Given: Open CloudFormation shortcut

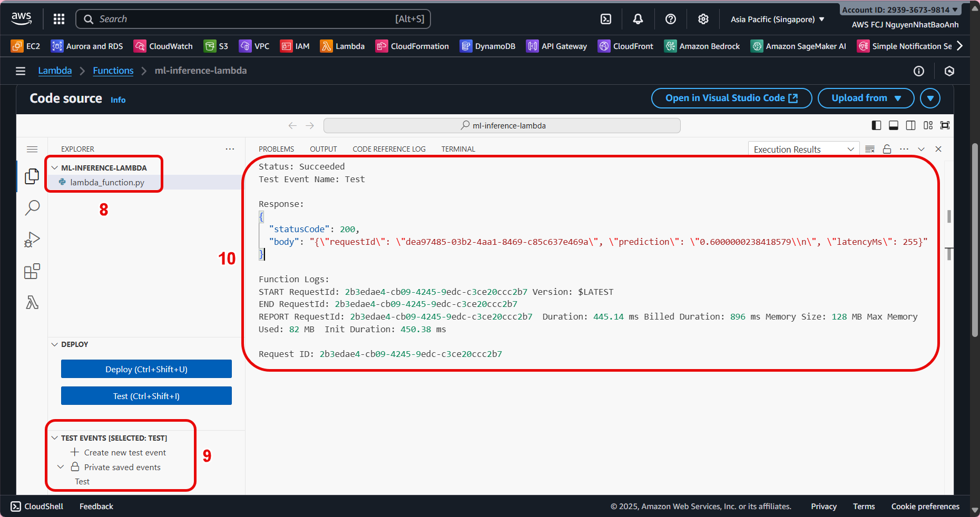Looking at the screenshot, I should [x=412, y=46].
